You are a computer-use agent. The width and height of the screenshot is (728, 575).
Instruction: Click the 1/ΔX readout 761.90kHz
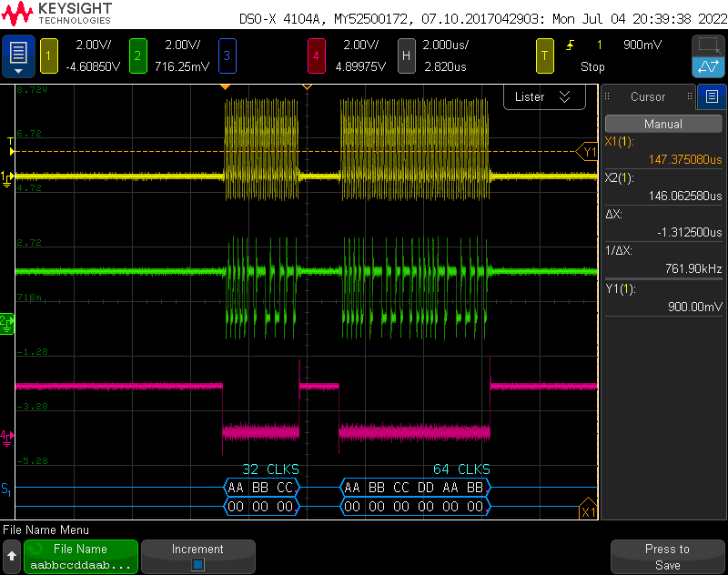pyautogui.click(x=693, y=268)
